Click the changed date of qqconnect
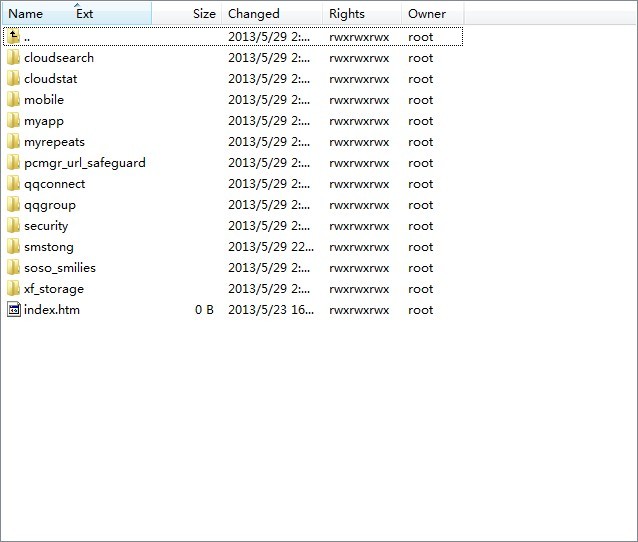This screenshot has height=542, width=638. [269, 184]
